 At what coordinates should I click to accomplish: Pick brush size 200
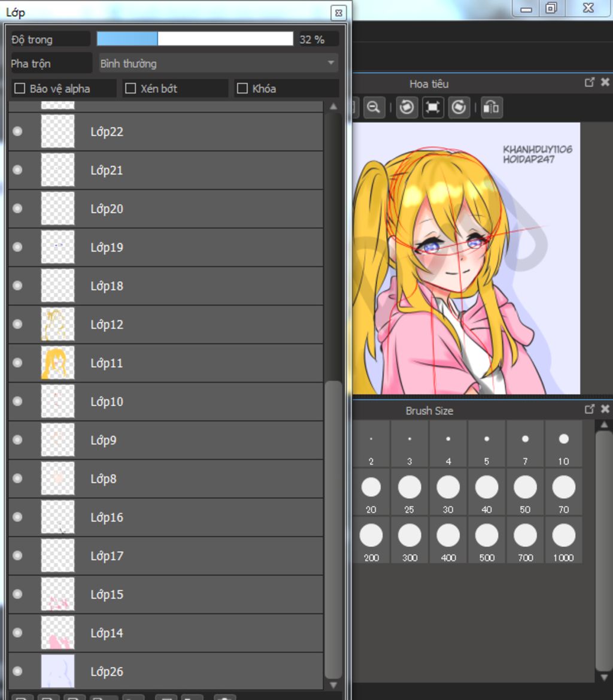point(371,540)
